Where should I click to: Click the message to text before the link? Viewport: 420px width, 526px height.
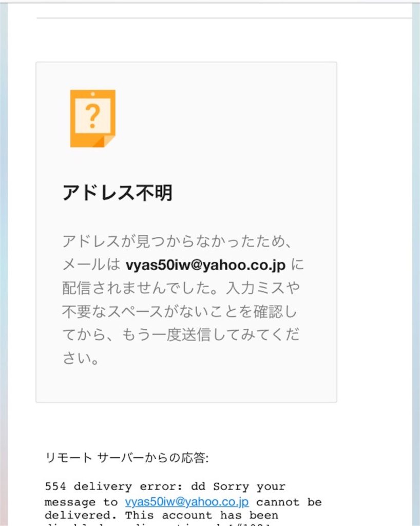pos(82,502)
